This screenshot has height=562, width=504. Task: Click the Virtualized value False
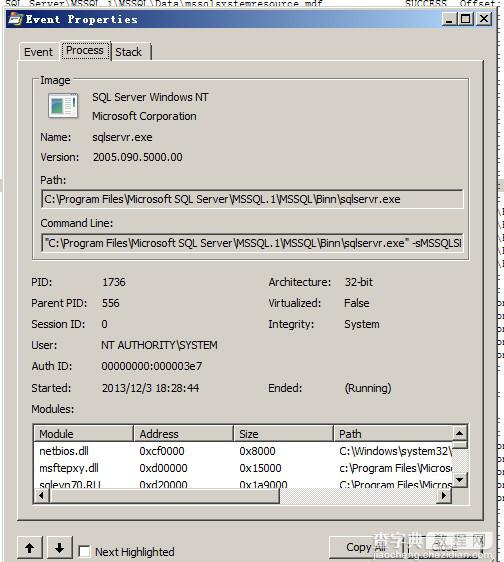tap(357, 303)
